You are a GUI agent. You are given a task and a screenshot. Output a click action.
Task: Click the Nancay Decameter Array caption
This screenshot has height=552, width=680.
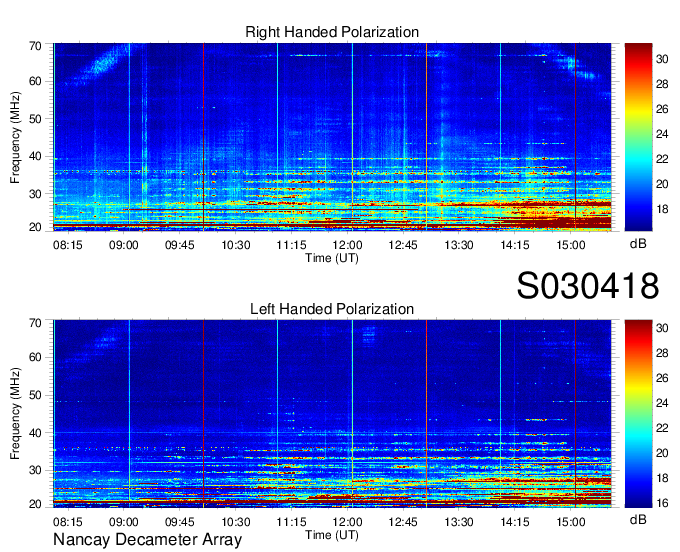[147, 540]
